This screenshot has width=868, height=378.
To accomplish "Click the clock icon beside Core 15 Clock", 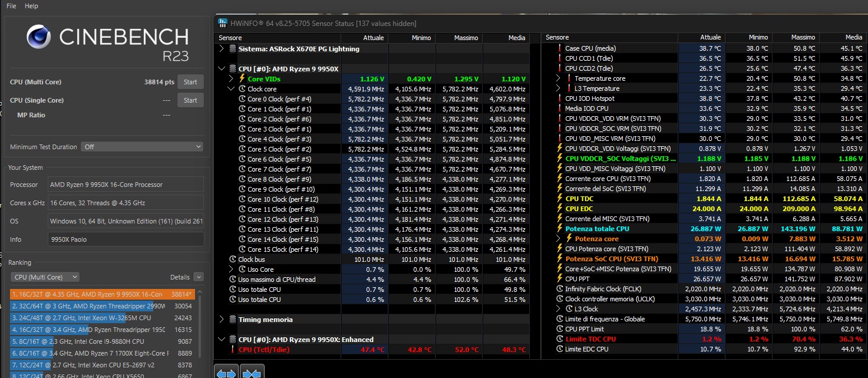I will (x=242, y=249).
